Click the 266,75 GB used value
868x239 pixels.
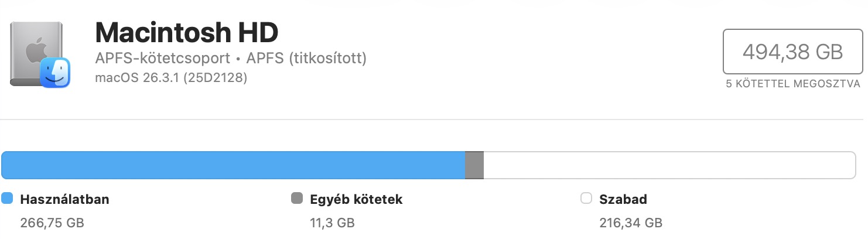[52, 223]
